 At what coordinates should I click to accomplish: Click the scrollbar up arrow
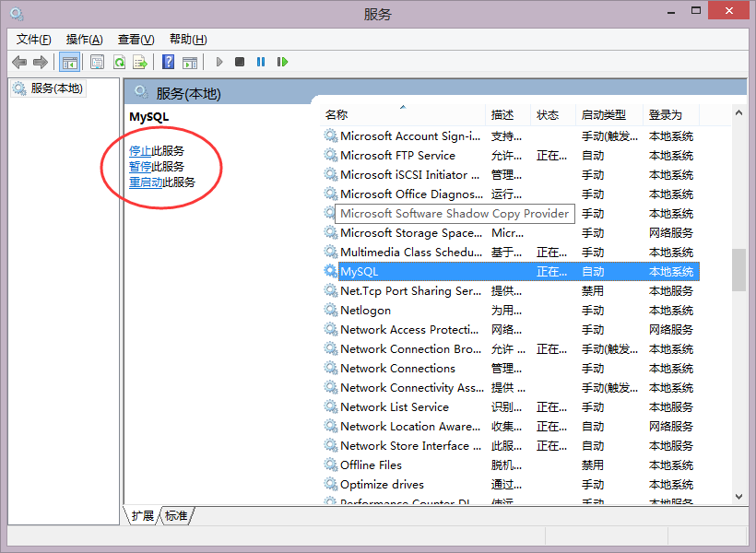coord(738,112)
